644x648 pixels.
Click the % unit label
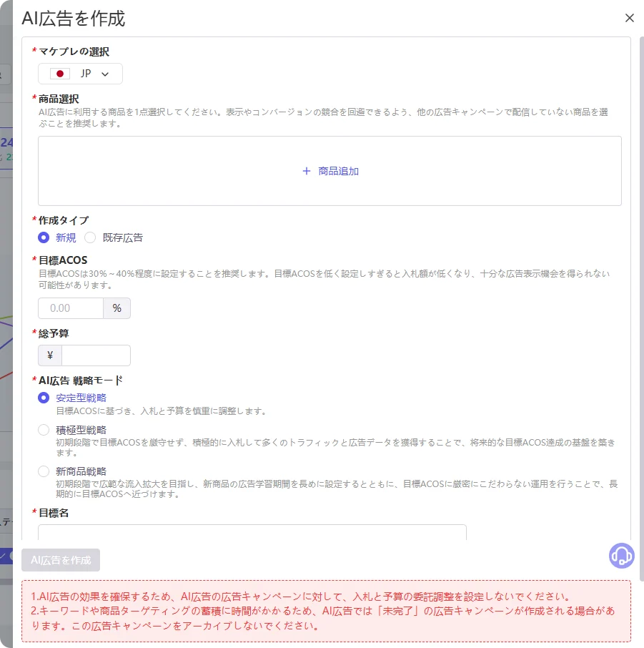[x=117, y=308]
